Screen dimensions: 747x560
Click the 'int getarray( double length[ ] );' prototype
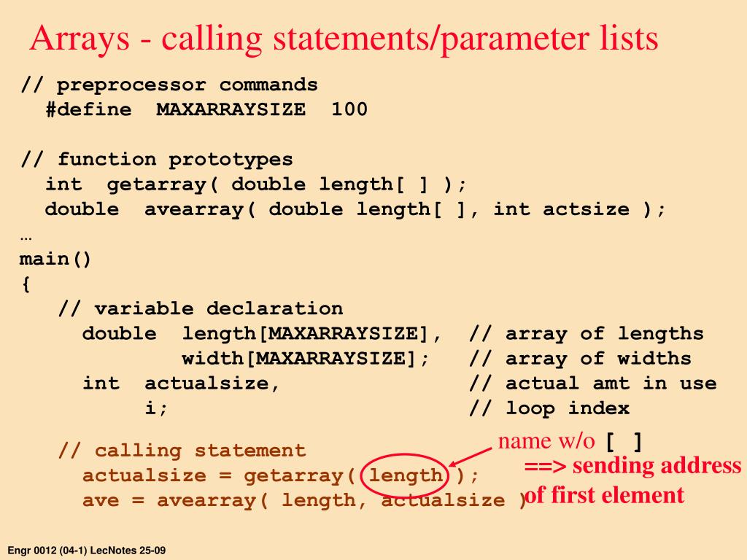256,184
